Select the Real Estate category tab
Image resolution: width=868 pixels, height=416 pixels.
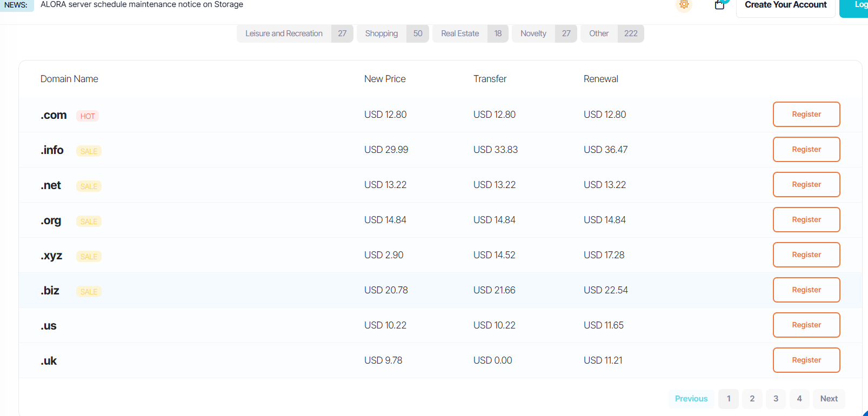tap(470, 33)
